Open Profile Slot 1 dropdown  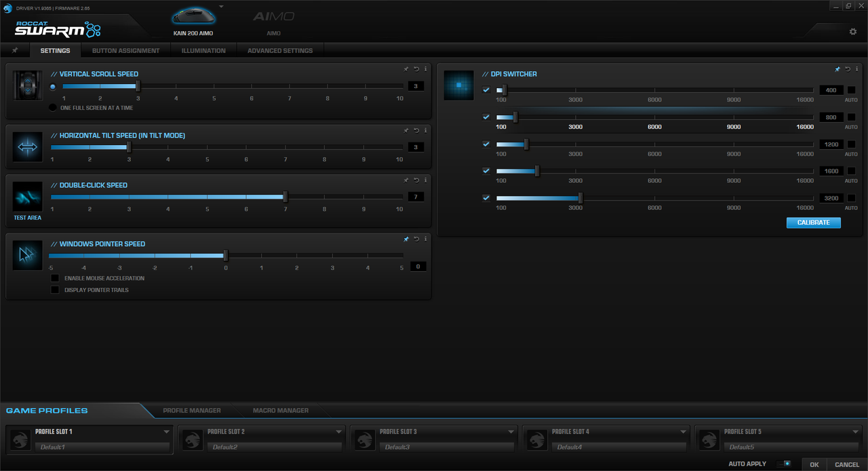[x=167, y=432]
